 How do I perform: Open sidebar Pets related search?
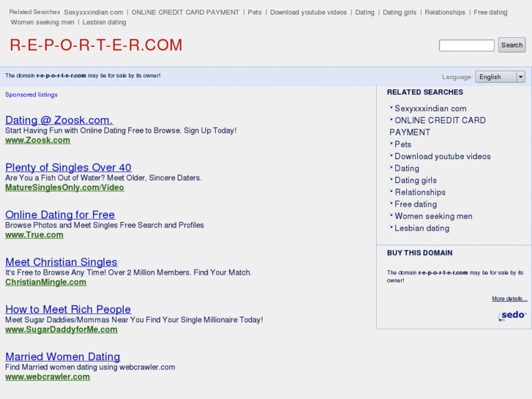402,144
